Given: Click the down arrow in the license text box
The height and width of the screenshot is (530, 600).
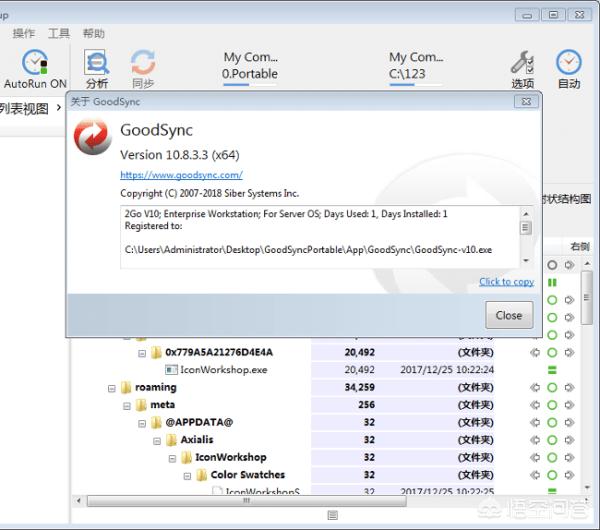Looking at the screenshot, I should 525,261.
